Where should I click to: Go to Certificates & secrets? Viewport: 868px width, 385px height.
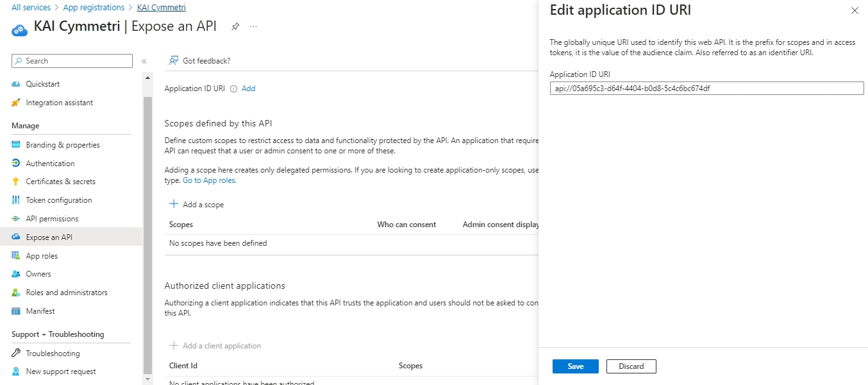coord(60,182)
